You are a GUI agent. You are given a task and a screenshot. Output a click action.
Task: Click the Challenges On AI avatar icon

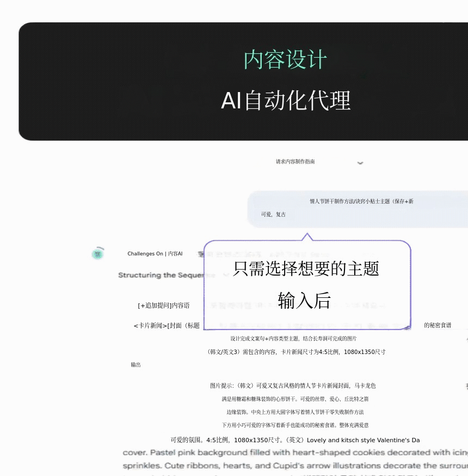pyautogui.click(x=97, y=254)
